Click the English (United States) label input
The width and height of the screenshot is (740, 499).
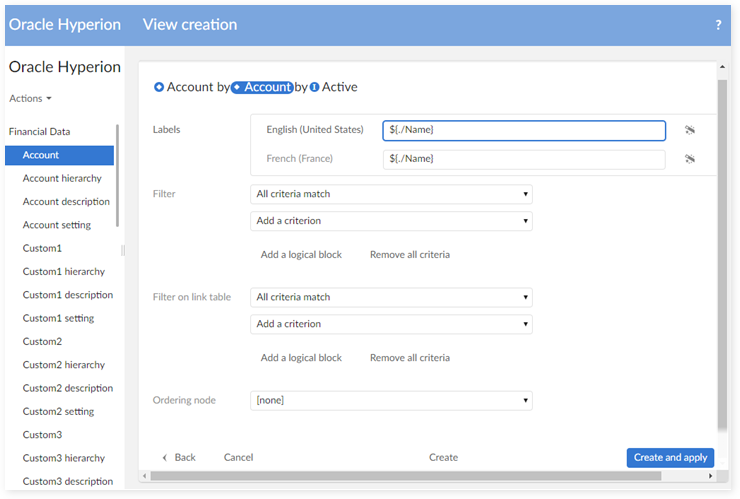(x=523, y=130)
